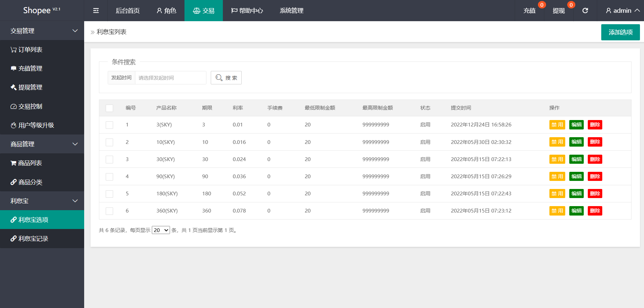Click 禁用 for the 3(SKY) row
The width and height of the screenshot is (644, 308).
click(557, 125)
